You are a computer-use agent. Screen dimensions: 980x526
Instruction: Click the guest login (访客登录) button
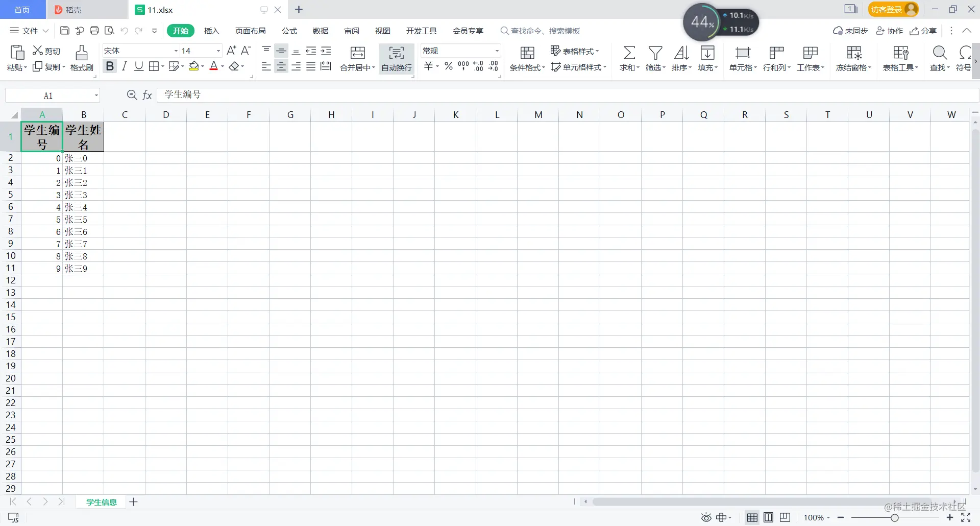pyautogui.click(x=893, y=9)
